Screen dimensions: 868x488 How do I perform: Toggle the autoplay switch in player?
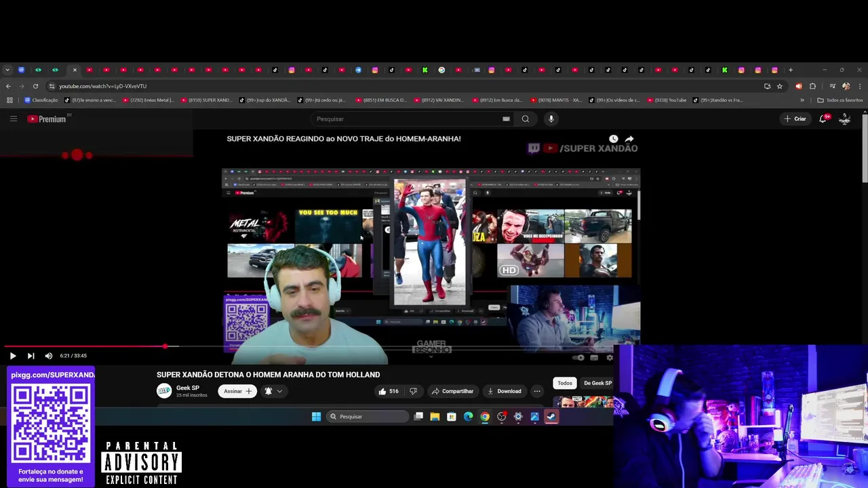coord(578,358)
